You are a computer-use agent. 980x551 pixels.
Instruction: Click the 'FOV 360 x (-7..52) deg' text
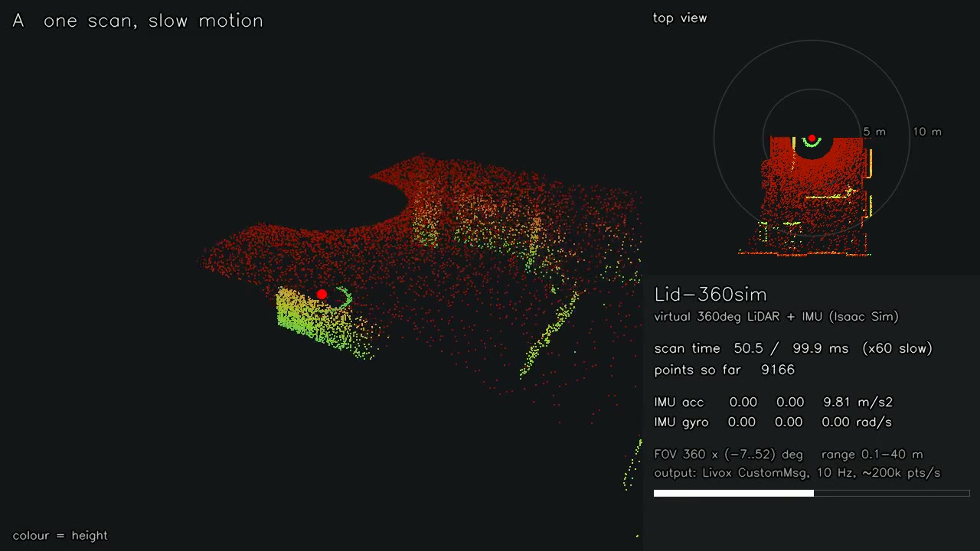coord(729,454)
